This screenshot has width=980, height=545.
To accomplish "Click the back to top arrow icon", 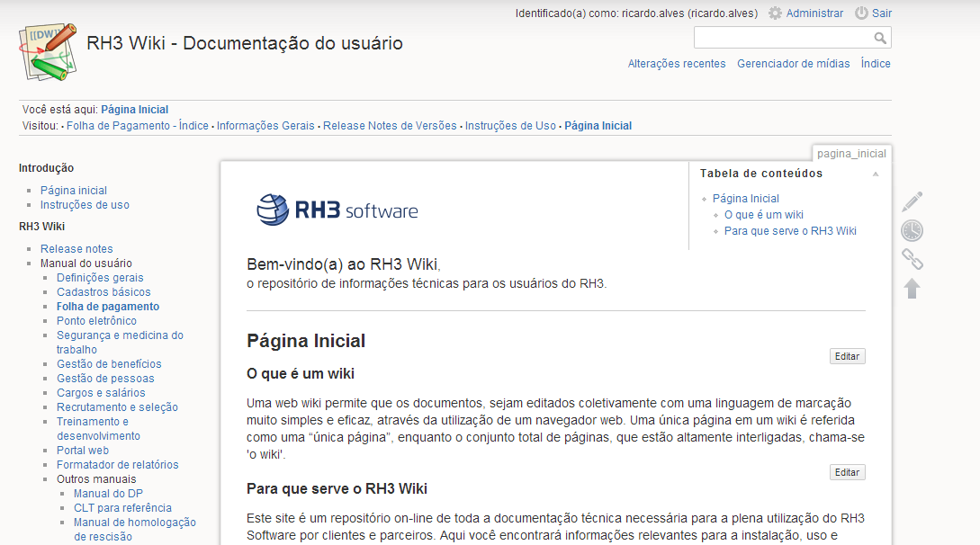I will (913, 289).
